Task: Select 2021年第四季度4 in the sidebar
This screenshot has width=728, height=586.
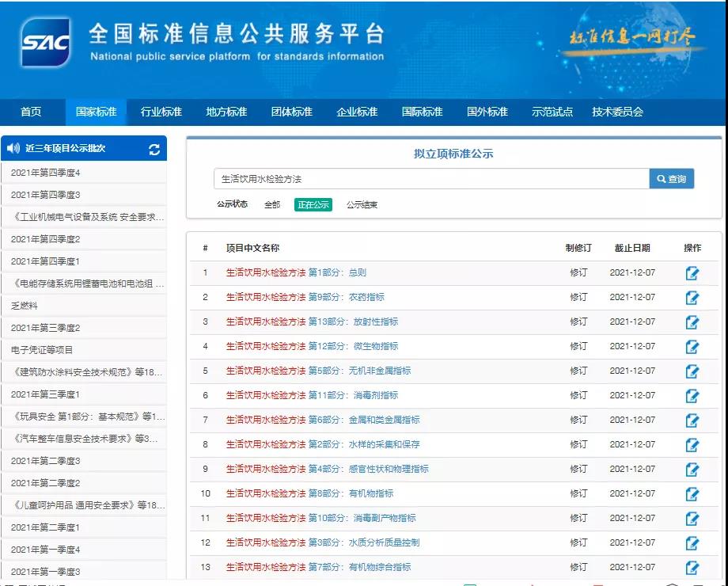Action: [x=46, y=173]
